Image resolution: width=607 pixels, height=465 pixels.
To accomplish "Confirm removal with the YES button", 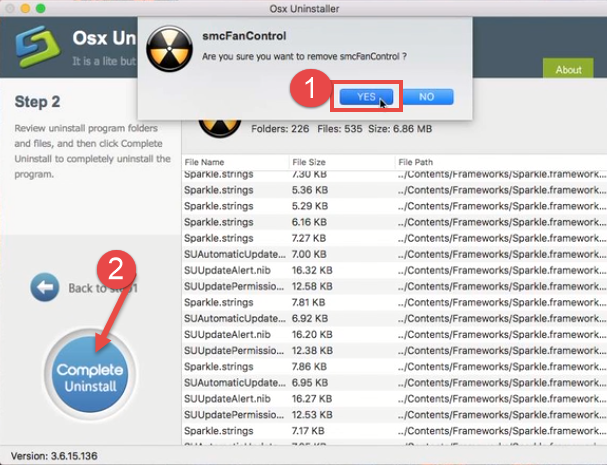I will click(366, 96).
